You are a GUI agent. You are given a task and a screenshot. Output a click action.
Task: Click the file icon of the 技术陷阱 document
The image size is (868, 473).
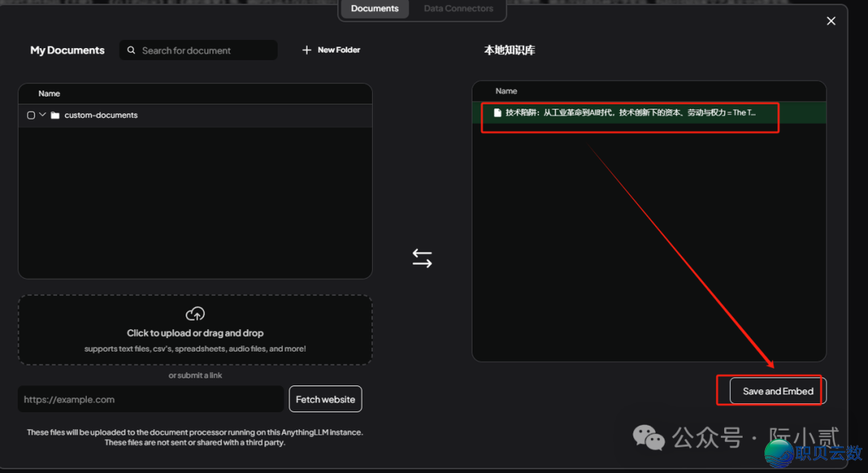(x=497, y=113)
